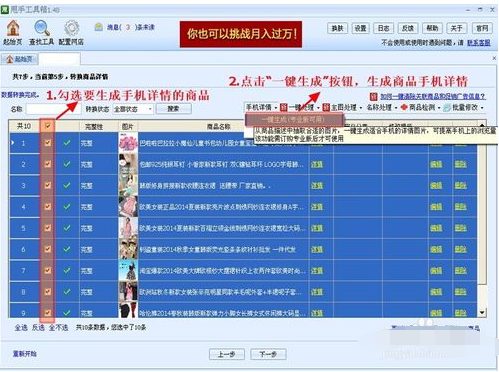Viewport: 499px width, 372px height.
Task: Click the 全选 link
Action: tap(21, 328)
